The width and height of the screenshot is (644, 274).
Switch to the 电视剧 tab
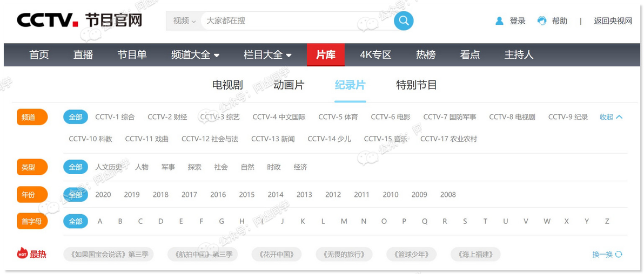(227, 85)
